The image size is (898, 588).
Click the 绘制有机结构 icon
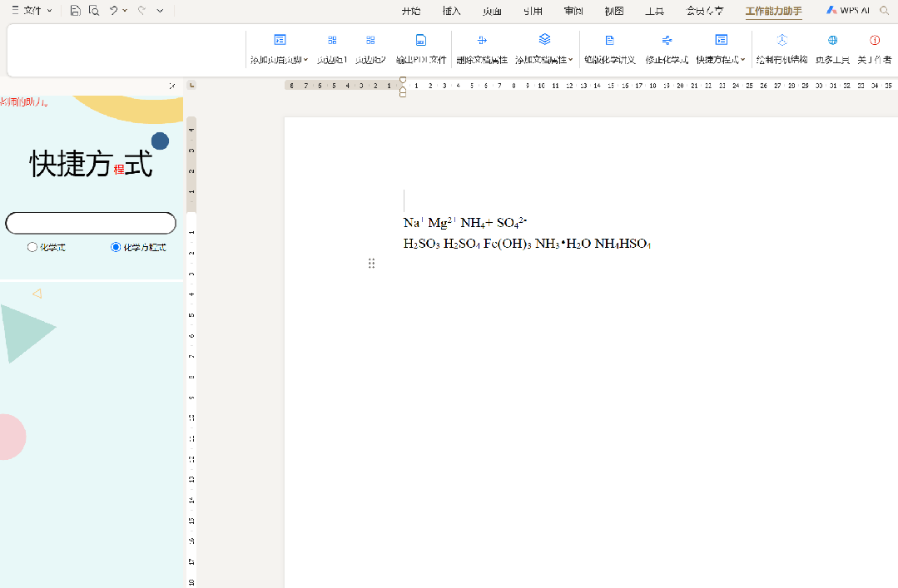point(781,40)
